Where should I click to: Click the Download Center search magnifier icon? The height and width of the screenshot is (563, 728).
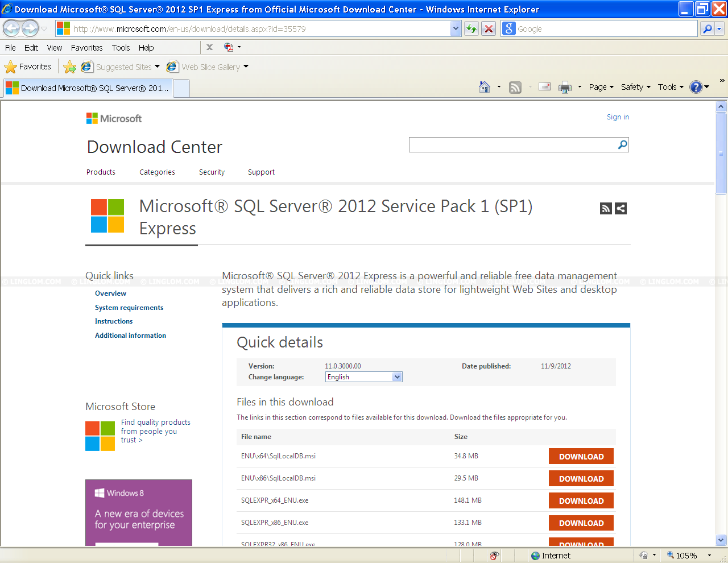click(623, 144)
